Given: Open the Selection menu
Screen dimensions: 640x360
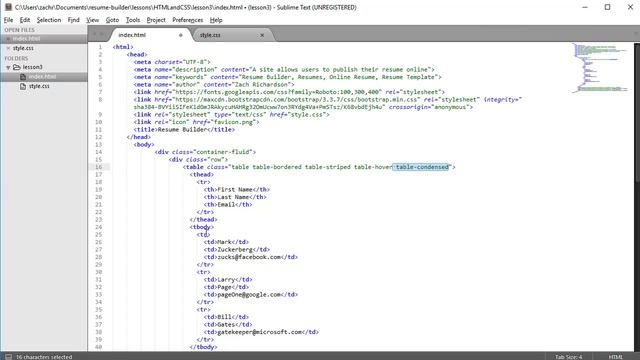Looking at the screenshot, I should pyautogui.click(x=49, y=20).
